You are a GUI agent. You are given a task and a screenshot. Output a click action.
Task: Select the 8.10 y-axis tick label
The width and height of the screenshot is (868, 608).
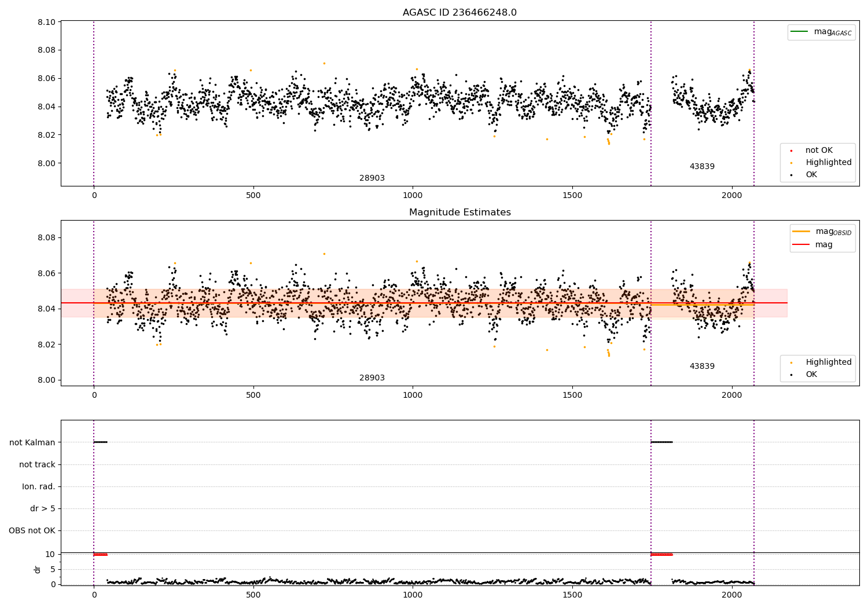coord(46,23)
